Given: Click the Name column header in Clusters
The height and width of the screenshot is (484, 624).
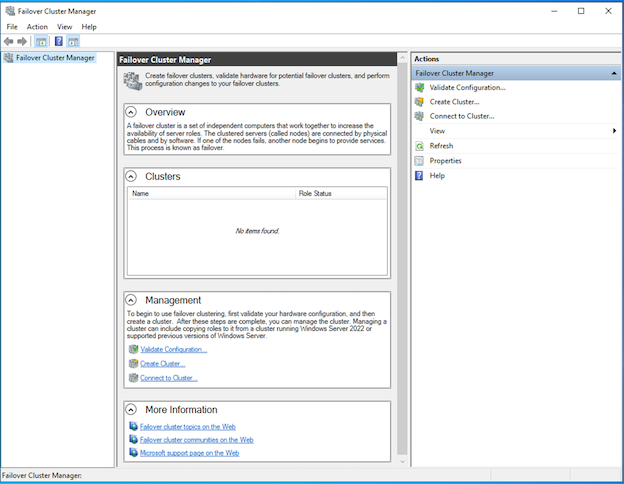Looking at the screenshot, I should click(x=211, y=193).
